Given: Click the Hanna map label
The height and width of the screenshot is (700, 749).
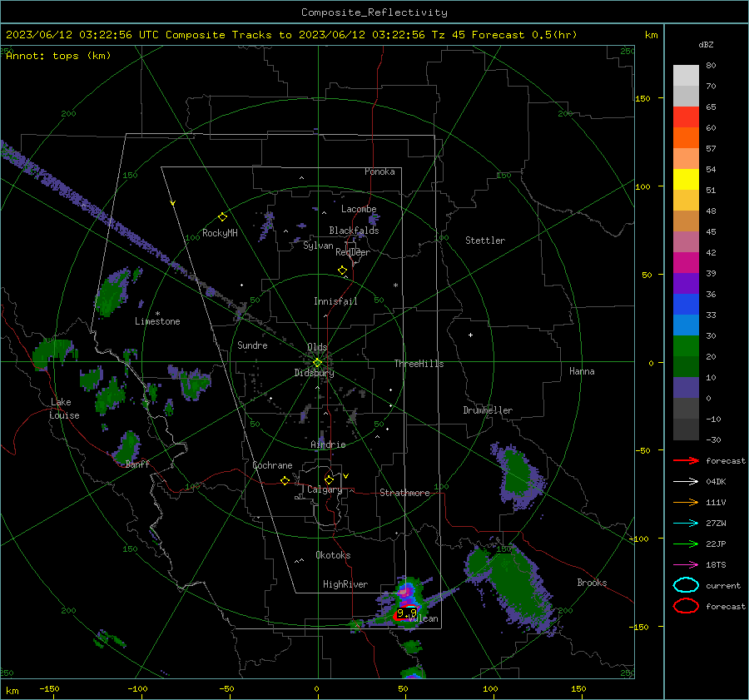Looking at the screenshot, I should tap(582, 371).
